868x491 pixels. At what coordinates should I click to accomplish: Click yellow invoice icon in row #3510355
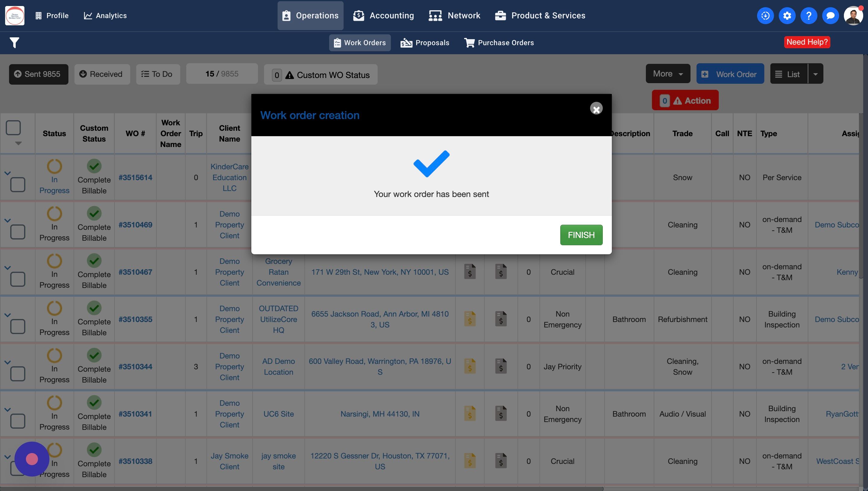470,319
